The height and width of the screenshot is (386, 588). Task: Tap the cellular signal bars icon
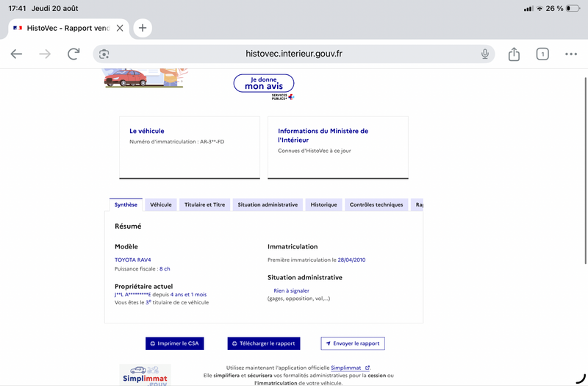[528, 8]
